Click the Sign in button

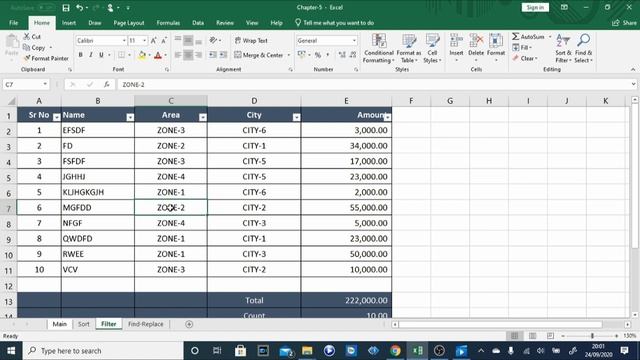click(x=535, y=7)
